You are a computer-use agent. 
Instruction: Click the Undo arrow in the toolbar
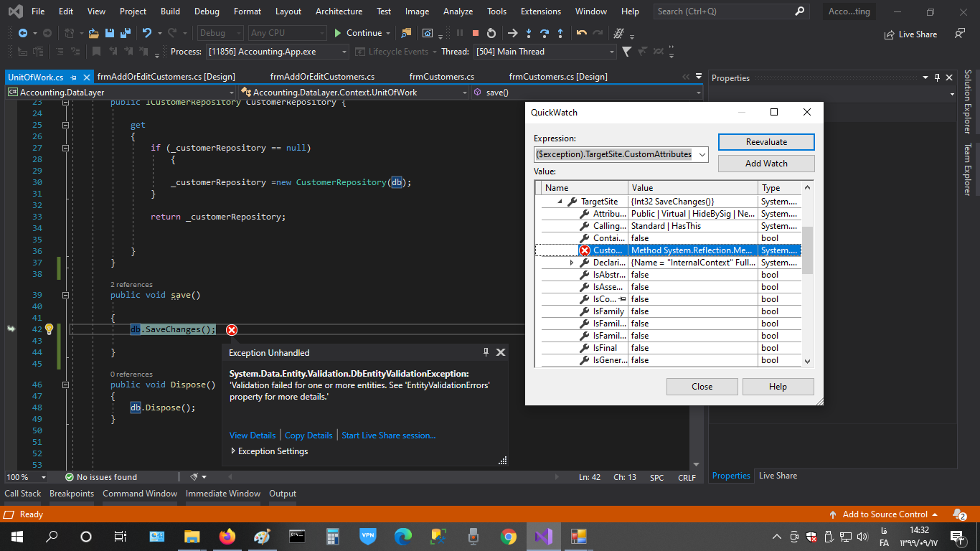click(147, 33)
